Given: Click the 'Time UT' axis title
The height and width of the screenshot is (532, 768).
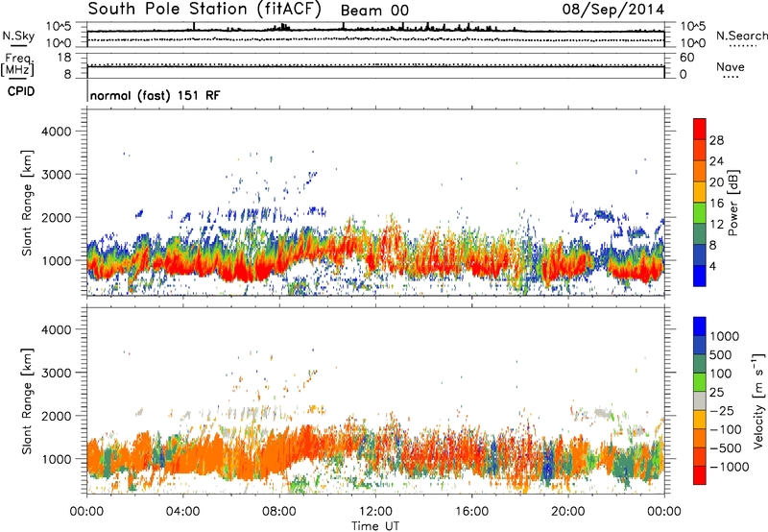Looking at the screenshot, I should (x=375, y=525).
